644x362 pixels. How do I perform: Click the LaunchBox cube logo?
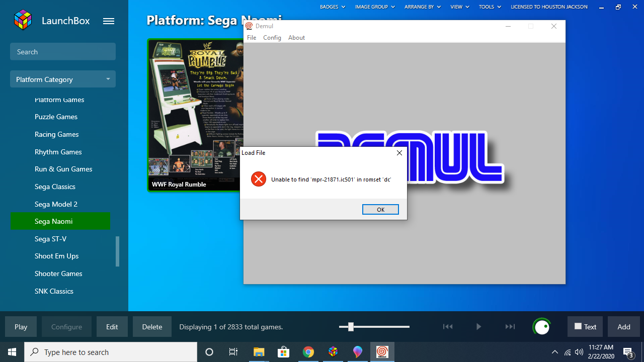23,21
